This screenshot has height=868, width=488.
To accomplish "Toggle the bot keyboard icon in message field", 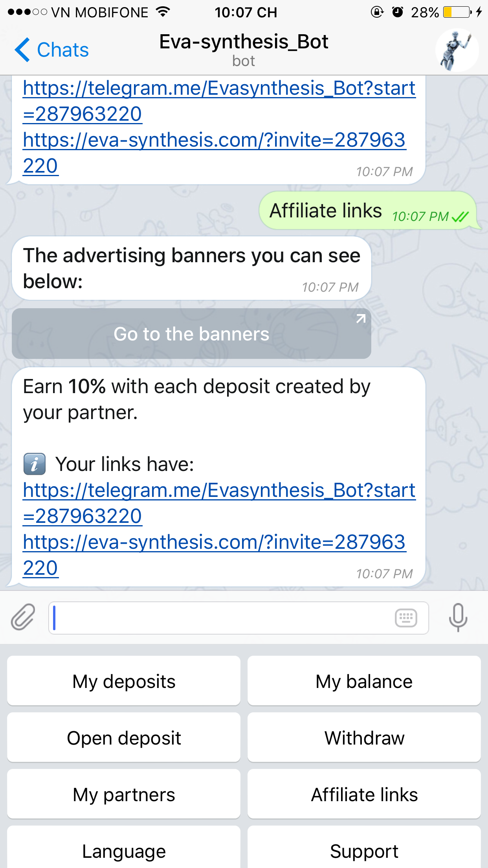I will (x=406, y=618).
